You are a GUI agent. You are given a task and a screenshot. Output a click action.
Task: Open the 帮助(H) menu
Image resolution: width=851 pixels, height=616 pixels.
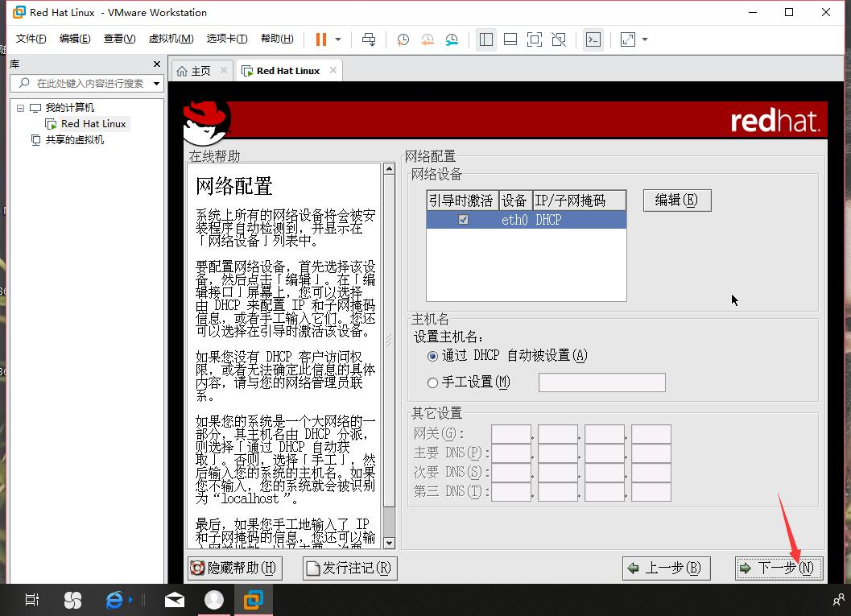coord(277,39)
